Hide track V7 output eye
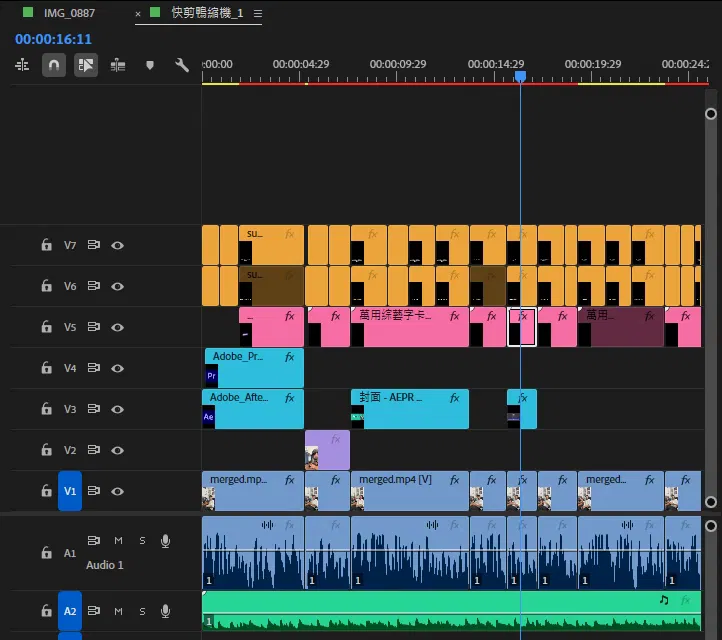The image size is (722, 640). [x=117, y=245]
